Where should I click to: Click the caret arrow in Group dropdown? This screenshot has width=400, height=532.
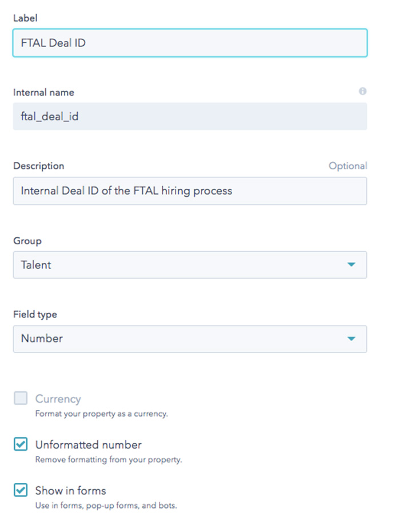pos(351,265)
